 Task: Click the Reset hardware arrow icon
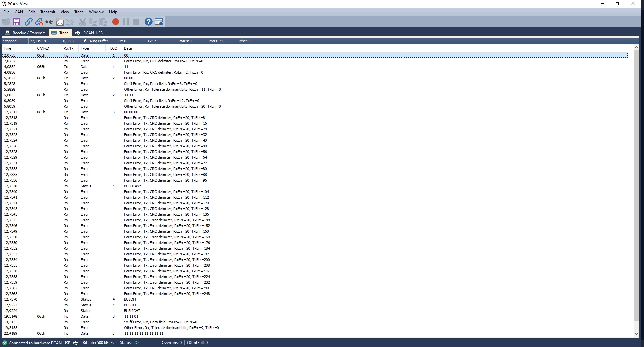click(x=49, y=22)
